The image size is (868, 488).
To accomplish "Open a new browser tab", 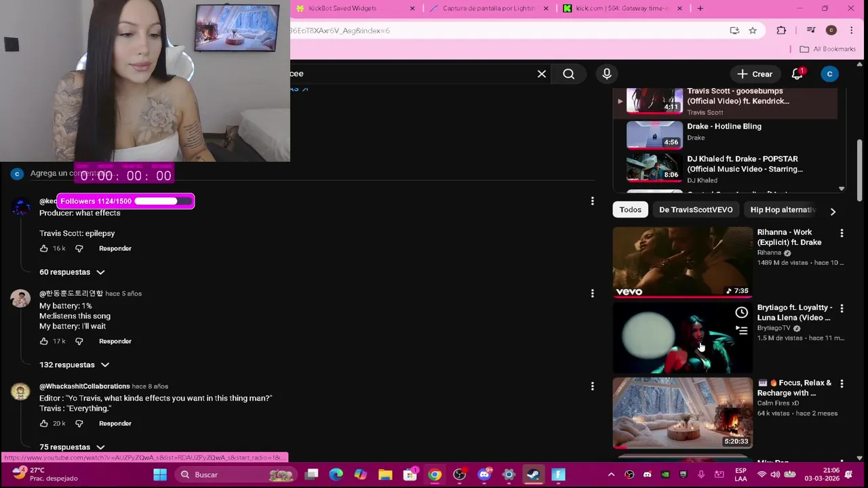I will click(x=700, y=8).
